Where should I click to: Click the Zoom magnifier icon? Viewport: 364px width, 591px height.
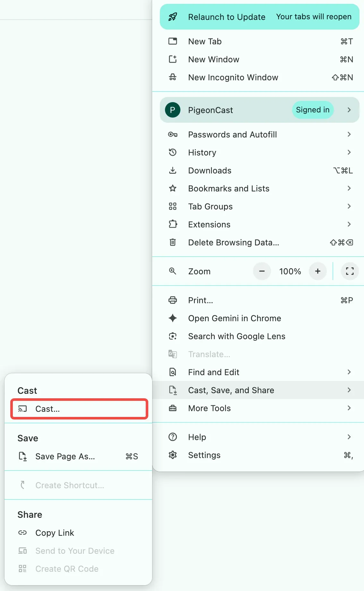click(173, 271)
